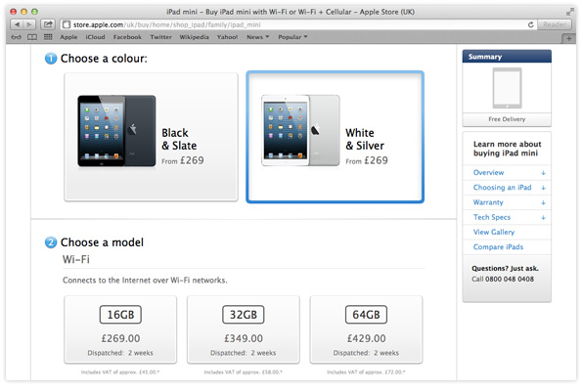
Task: Click the Reader button in address bar
Action: click(x=554, y=24)
